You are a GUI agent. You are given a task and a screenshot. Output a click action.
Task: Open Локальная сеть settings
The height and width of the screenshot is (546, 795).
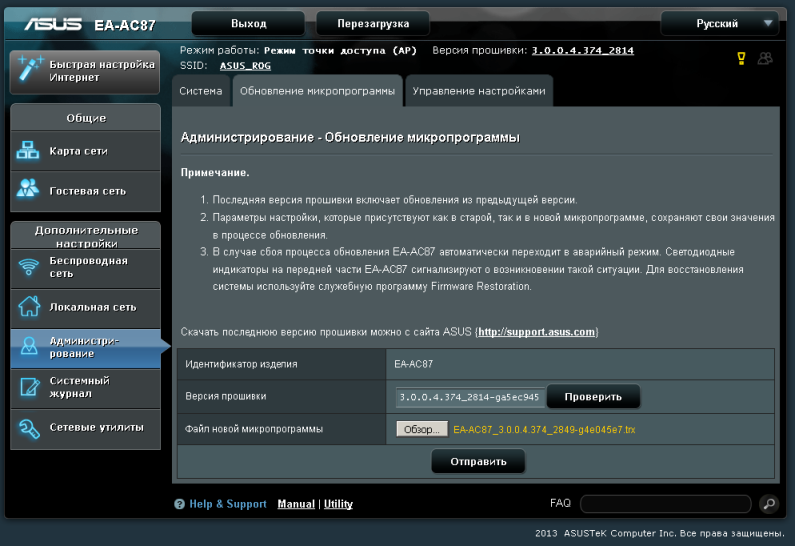(85, 307)
